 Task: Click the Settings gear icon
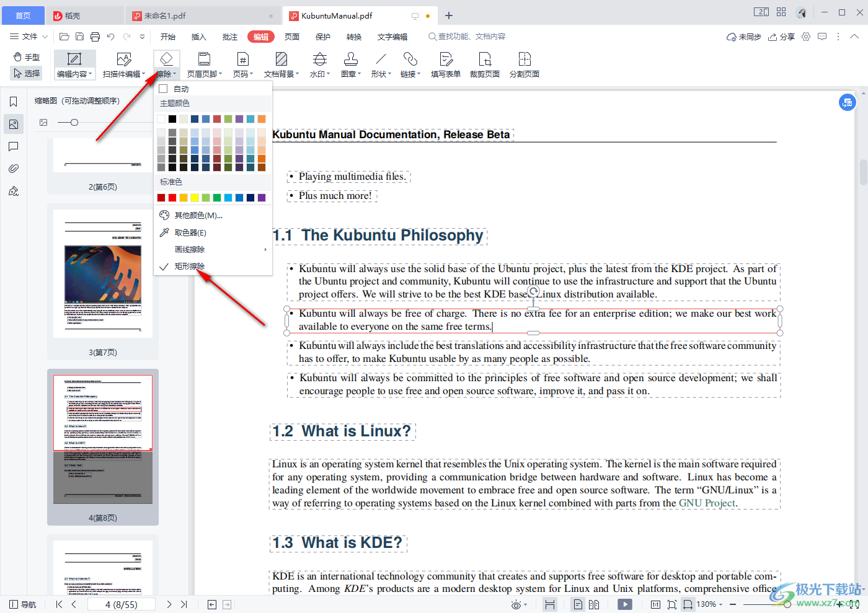(x=806, y=37)
